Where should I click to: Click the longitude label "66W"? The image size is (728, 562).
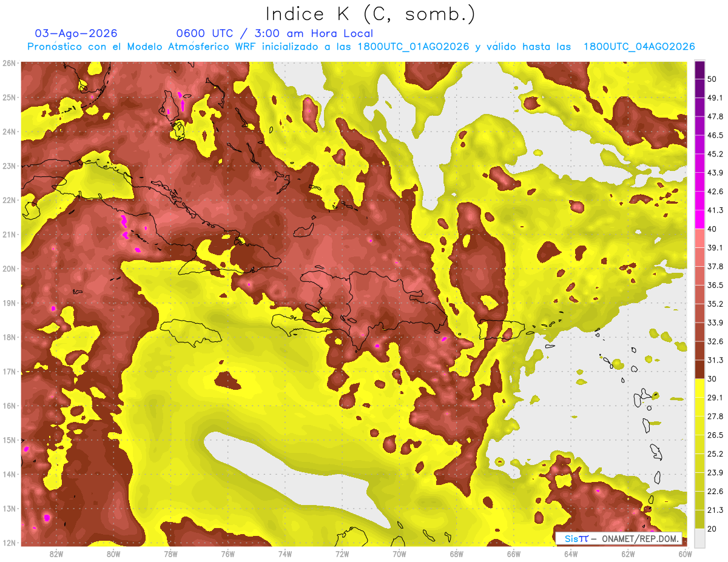click(x=513, y=554)
